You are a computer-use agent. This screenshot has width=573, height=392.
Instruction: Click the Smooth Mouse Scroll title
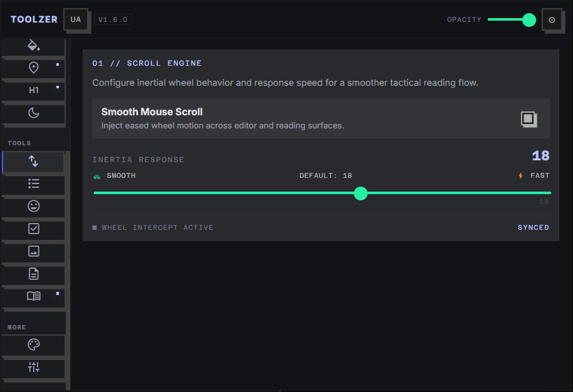[x=152, y=112]
